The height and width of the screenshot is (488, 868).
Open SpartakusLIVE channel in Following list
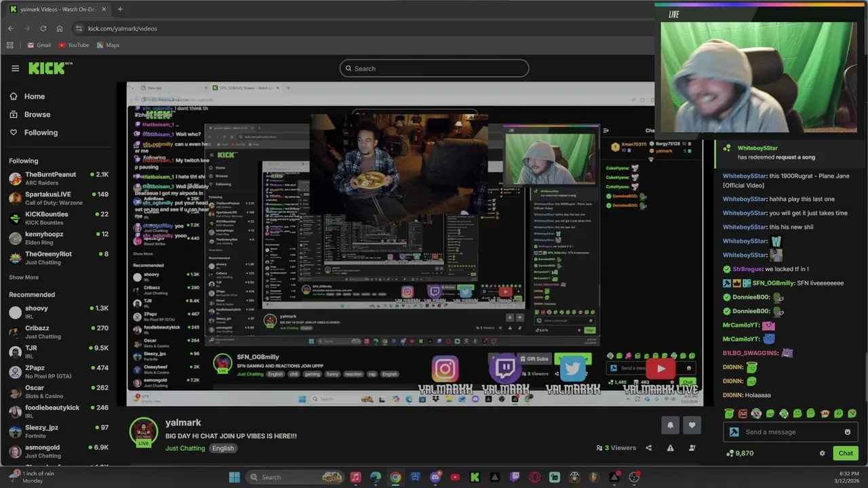pos(58,198)
